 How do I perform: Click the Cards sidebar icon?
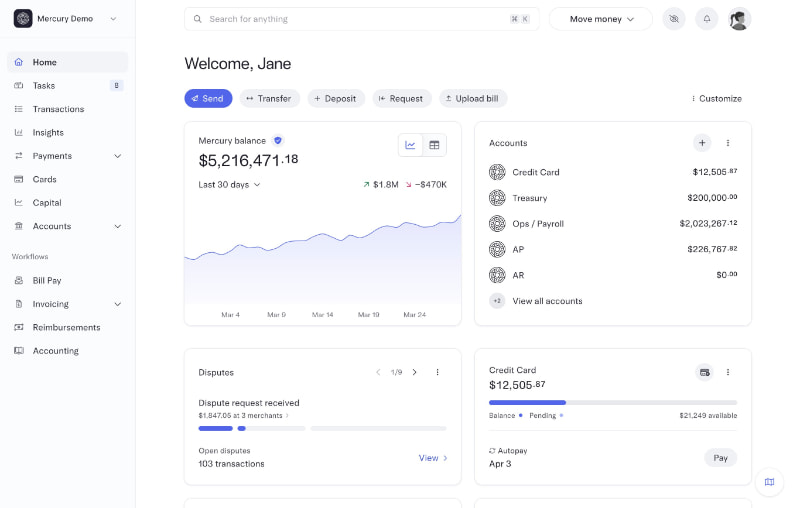(19, 180)
